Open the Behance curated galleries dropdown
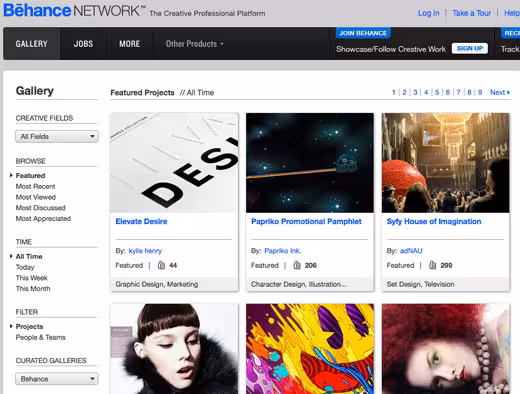 pyautogui.click(x=57, y=379)
